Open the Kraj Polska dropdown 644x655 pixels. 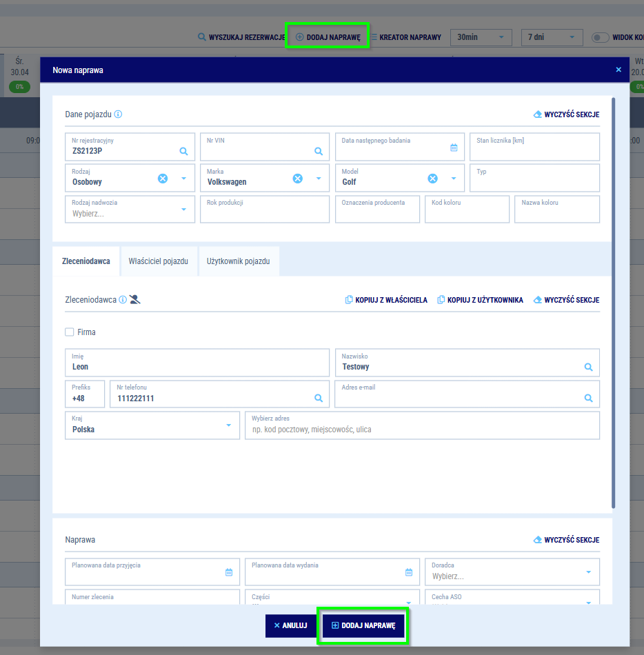[x=228, y=425]
